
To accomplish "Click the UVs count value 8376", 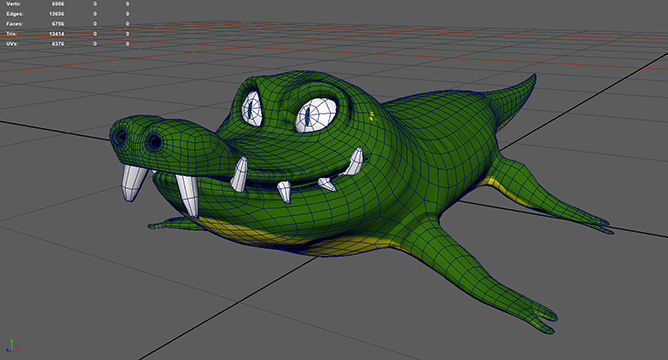I will [x=58, y=44].
